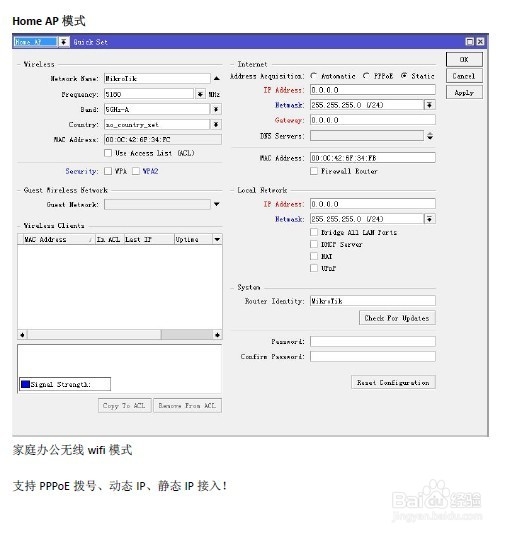Screen dimensions: 512x534
Task: Click Cancel button
Action: coord(464,76)
